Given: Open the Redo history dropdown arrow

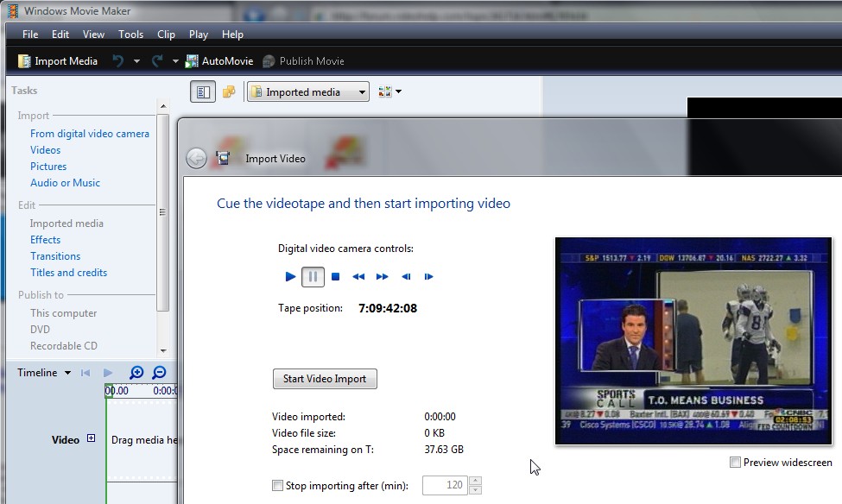Looking at the screenshot, I should tap(175, 61).
